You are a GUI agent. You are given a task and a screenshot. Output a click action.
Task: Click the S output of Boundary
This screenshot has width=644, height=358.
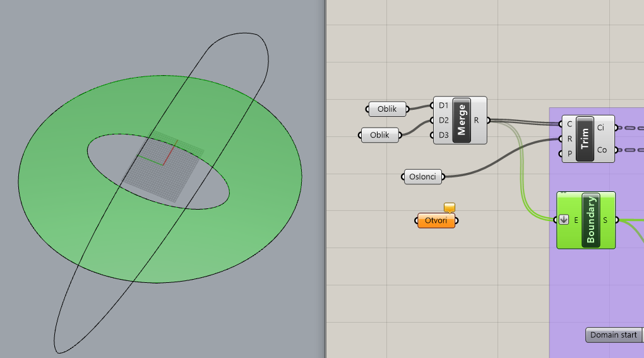(x=605, y=220)
